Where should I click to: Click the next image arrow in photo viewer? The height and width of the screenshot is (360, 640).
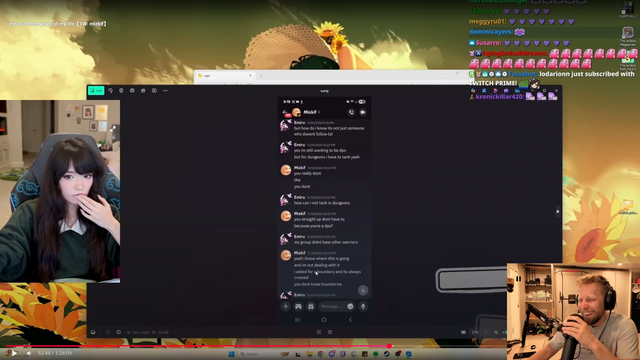pyautogui.click(x=558, y=211)
